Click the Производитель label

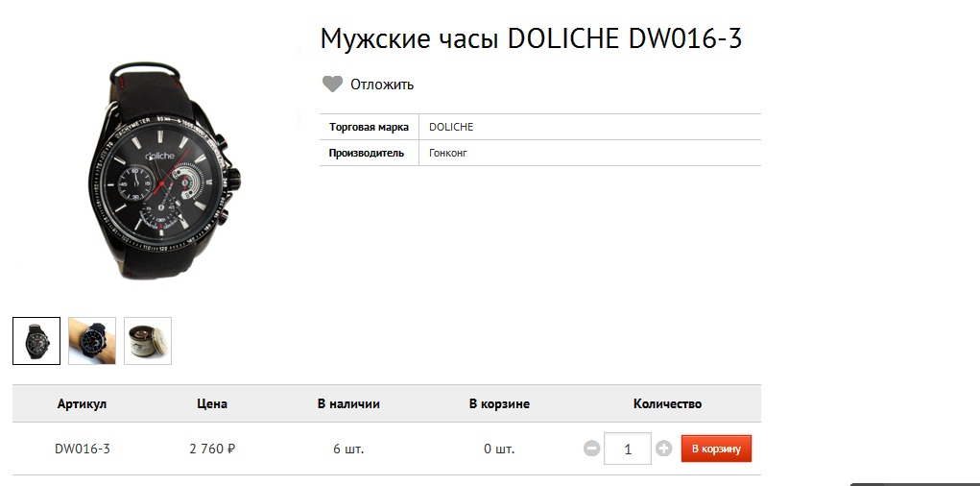[x=367, y=153]
